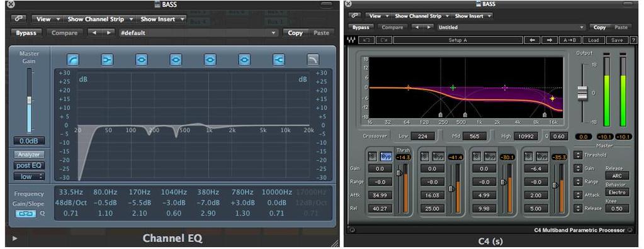This screenshot has height=249, width=644.
Task: Open the Untitled preset dropdown in C4
Action: [x=511, y=27]
